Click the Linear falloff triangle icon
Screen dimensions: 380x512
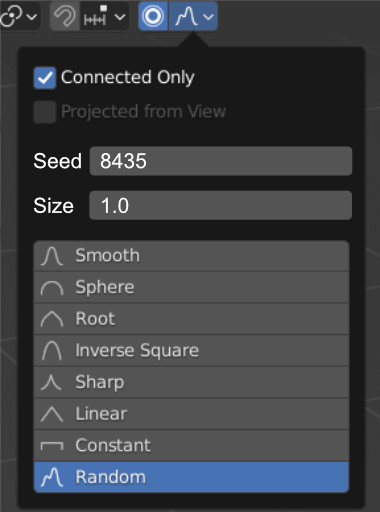[x=52, y=414]
